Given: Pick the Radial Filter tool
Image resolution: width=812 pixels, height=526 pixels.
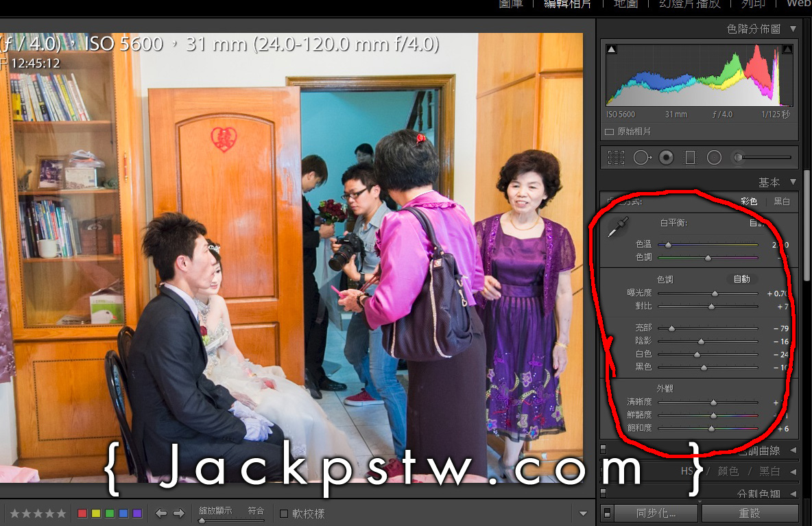Looking at the screenshot, I should click(x=714, y=158).
